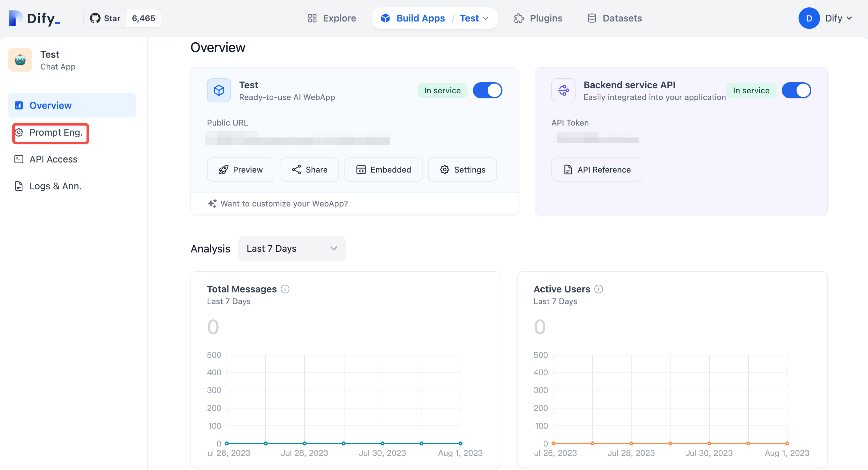Click the GitHub Star button
The image size is (868, 470).
105,18
